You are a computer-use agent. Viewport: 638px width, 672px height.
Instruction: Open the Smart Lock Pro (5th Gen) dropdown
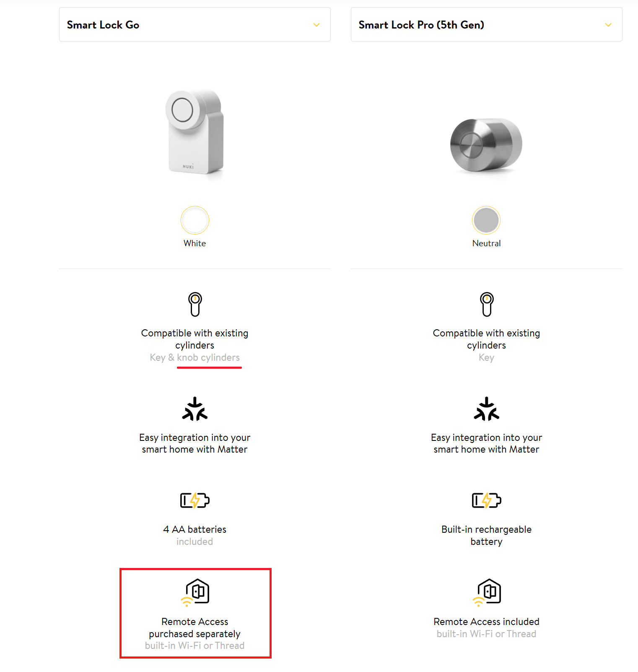click(486, 25)
